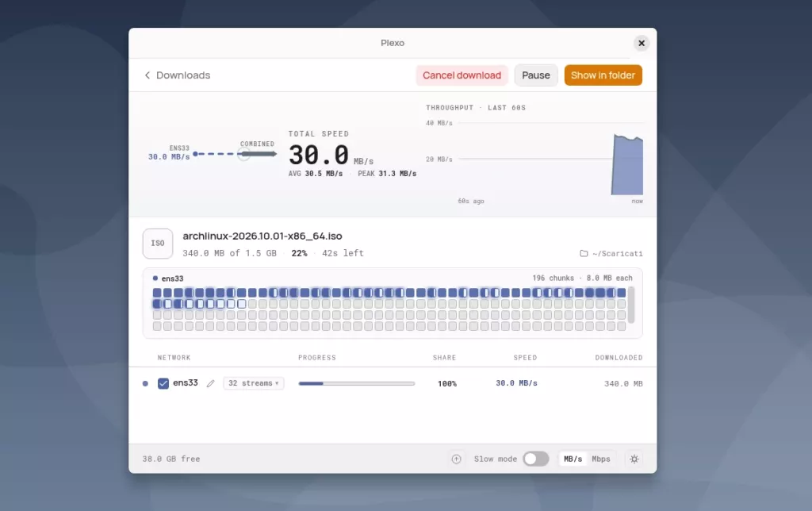This screenshot has height=511, width=812.
Task: Click the SHARE column header
Action: (x=444, y=358)
